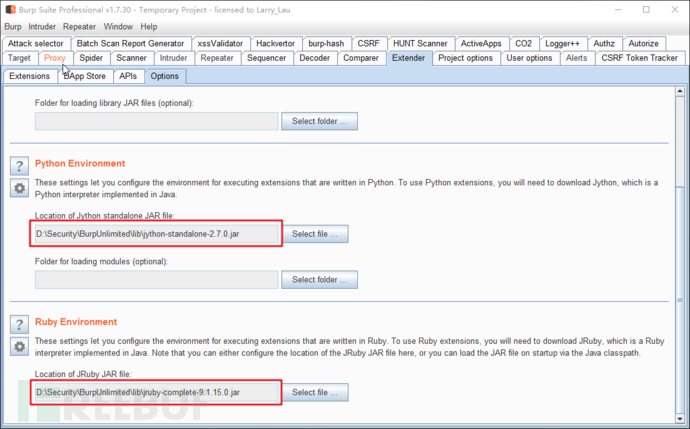The image size is (690, 429).
Task: Open the Sequencer tab
Action: pyautogui.click(x=266, y=58)
